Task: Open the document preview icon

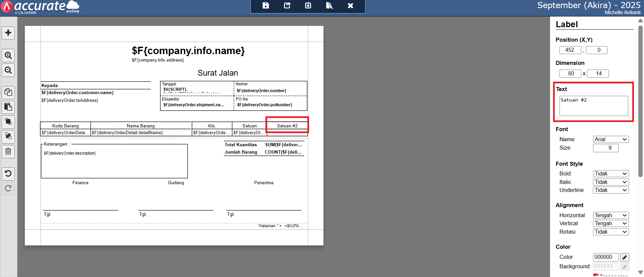Action: [x=329, y=6]
